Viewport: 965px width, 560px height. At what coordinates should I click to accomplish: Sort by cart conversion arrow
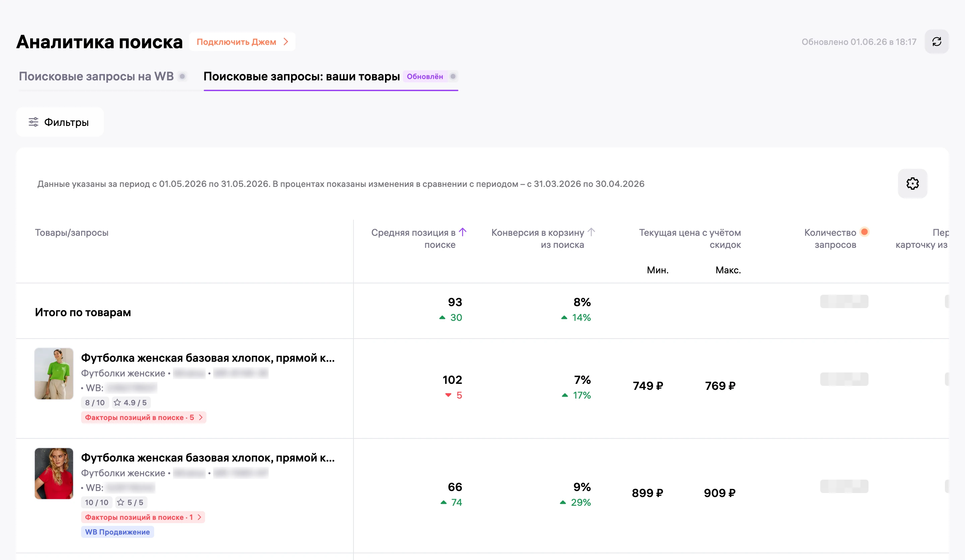click(591, 232)
